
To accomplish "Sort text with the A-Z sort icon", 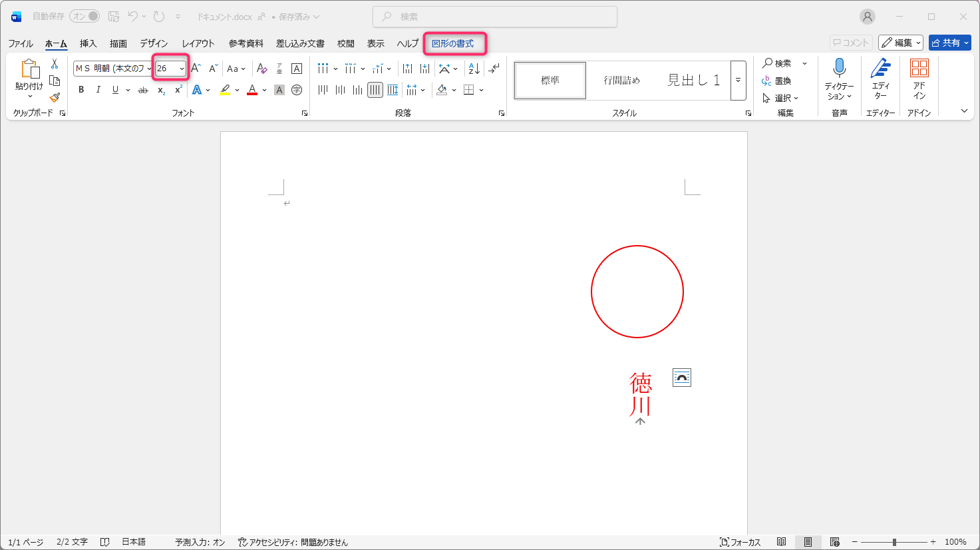I will (474, 69).
